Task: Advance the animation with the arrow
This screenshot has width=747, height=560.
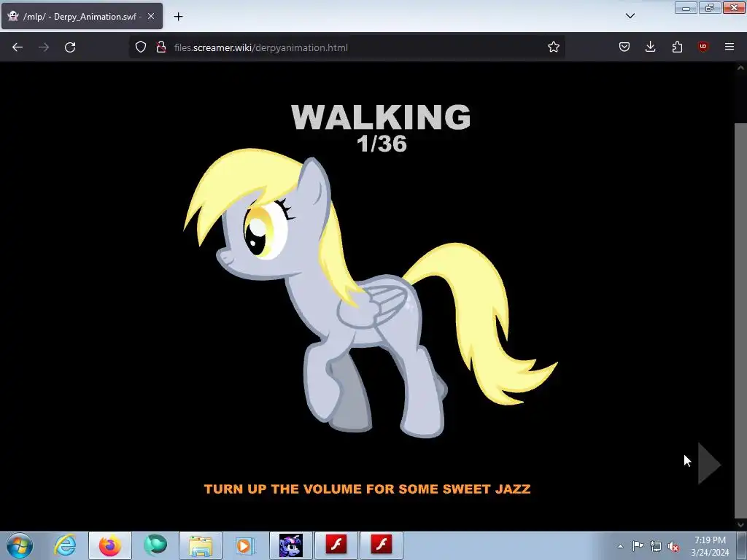Action: point(709,463)
